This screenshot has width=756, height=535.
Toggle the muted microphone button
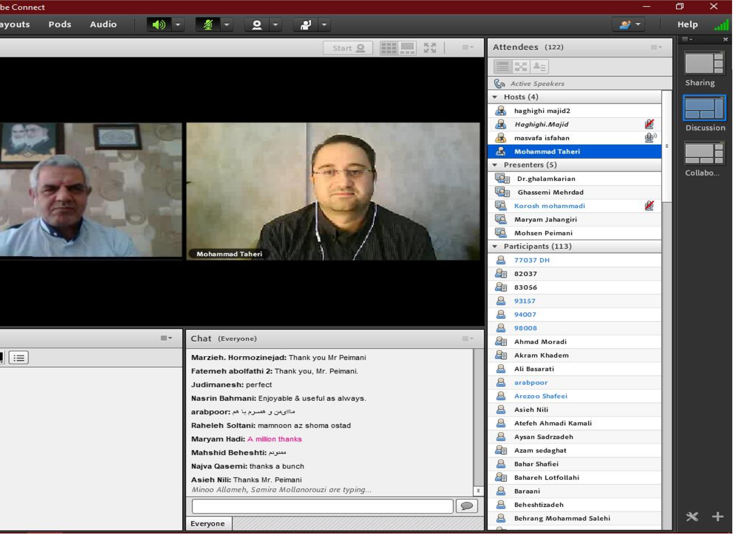click(208, 25)
